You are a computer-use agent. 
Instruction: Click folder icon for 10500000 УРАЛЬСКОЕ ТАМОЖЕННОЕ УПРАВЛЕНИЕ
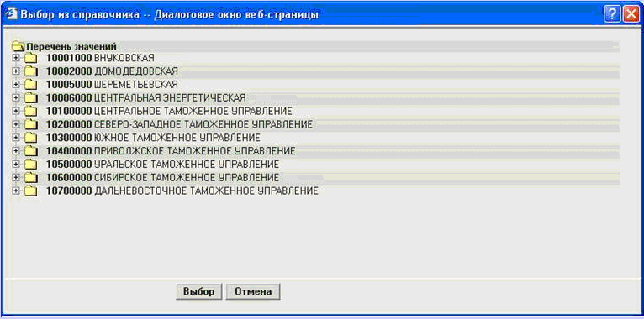[x=31, y=165]
